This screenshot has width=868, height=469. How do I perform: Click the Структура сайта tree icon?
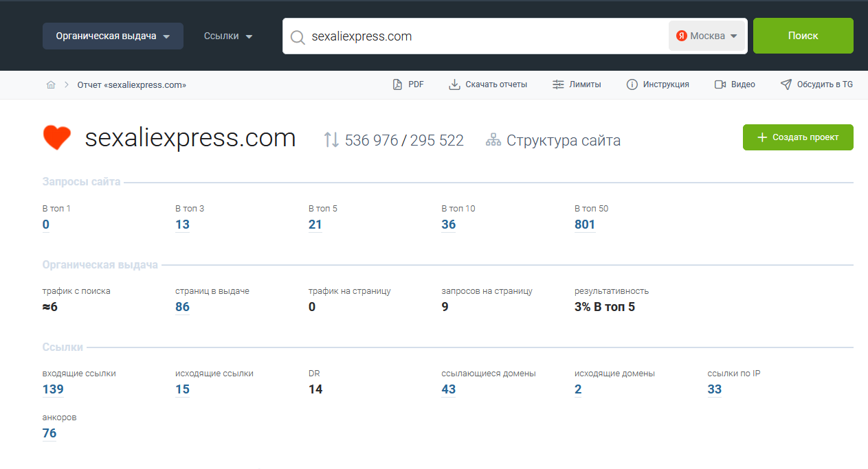493,141
